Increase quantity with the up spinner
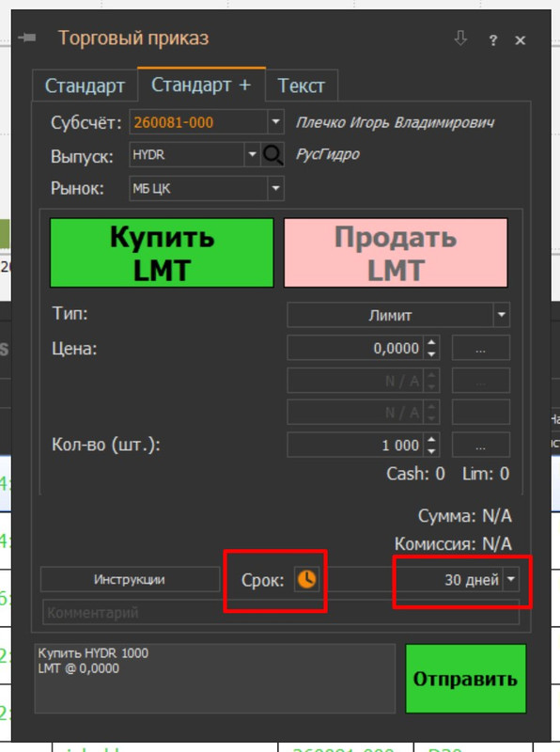 point(431,439)
